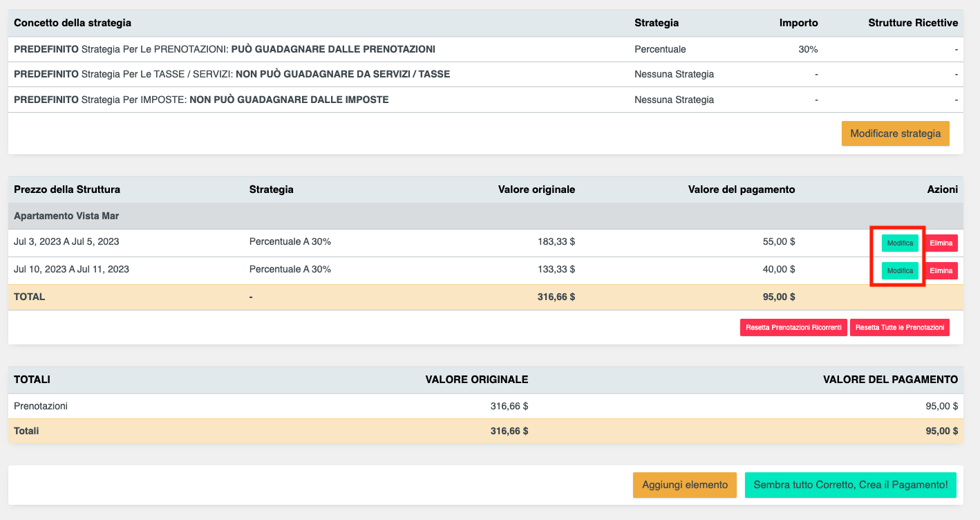The image size is (980, 520).
Task: Click the Modificare strategia button
Action: (895, 133)
